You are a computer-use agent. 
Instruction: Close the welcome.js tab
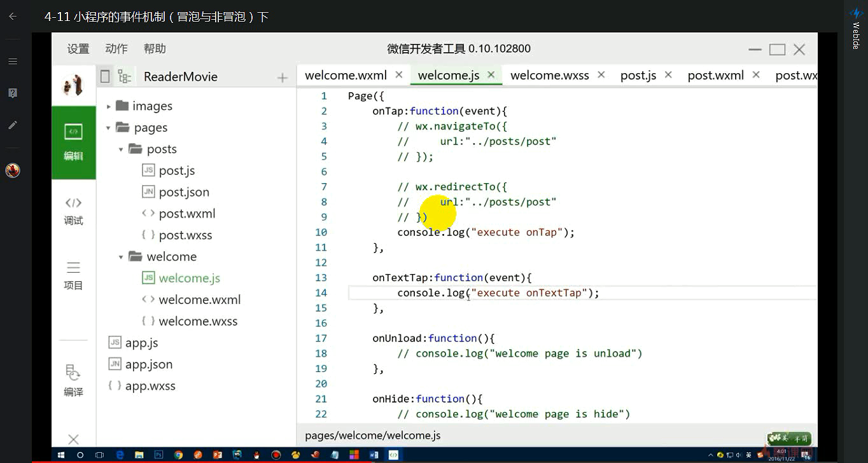point(491,74)
